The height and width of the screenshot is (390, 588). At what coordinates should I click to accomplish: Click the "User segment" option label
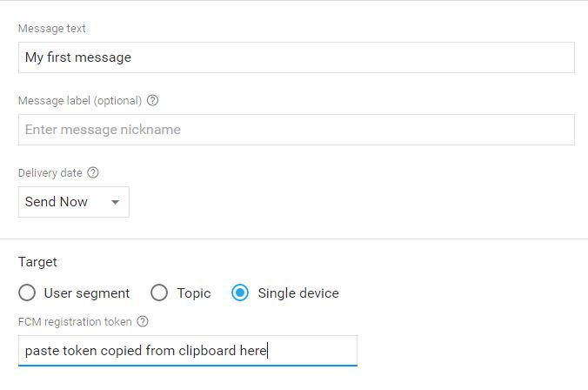click(x=87, y=293)
